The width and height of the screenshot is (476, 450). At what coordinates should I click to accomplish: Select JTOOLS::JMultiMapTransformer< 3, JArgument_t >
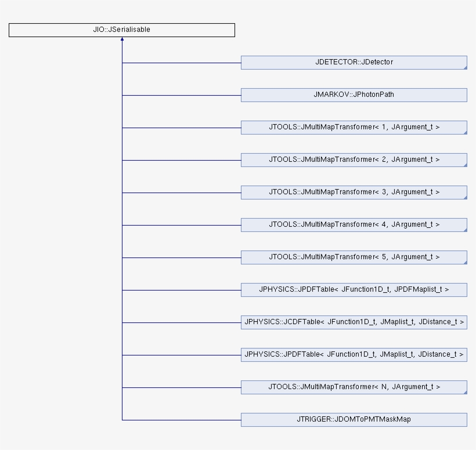354,192
